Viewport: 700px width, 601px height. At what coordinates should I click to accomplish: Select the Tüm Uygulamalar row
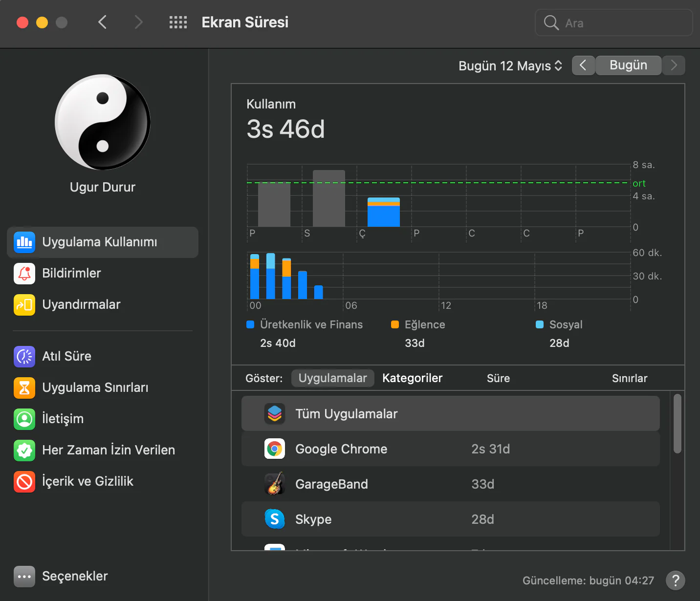tap(450, 414)
